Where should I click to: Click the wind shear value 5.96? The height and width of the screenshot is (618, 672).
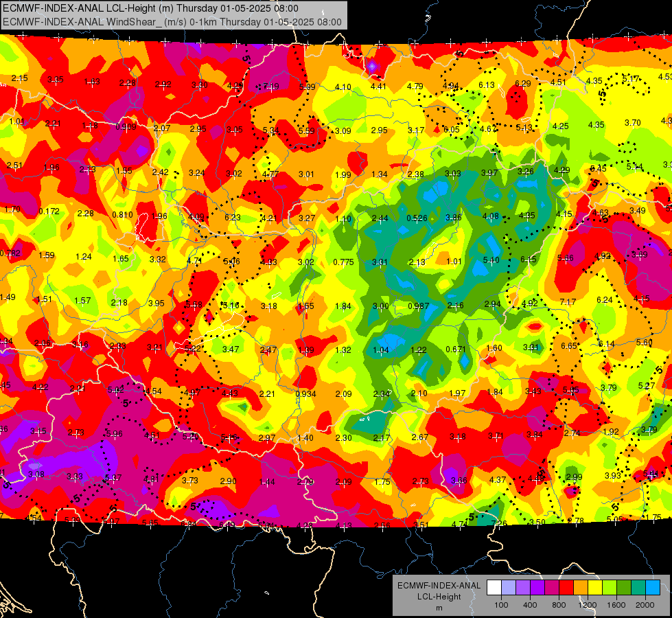tap(115, 433)
